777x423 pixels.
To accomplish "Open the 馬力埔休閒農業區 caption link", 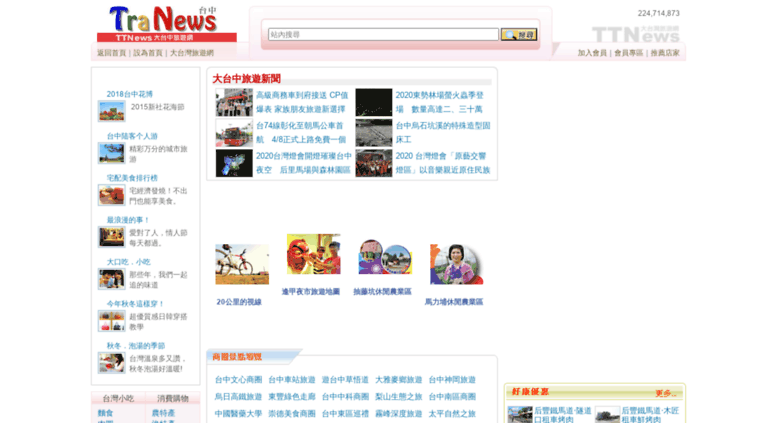I will click(454, 302).
